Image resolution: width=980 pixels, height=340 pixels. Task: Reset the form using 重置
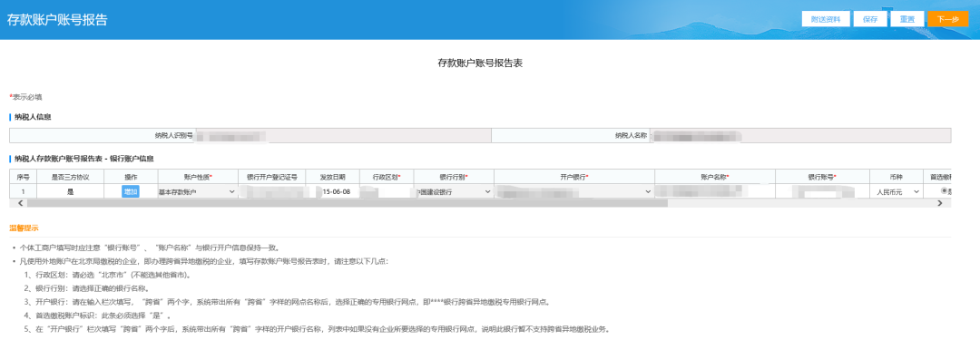tap(907, 19)
